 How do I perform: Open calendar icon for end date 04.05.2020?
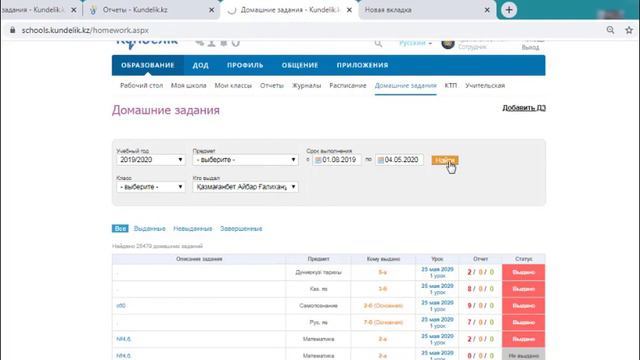click(380, 160)
